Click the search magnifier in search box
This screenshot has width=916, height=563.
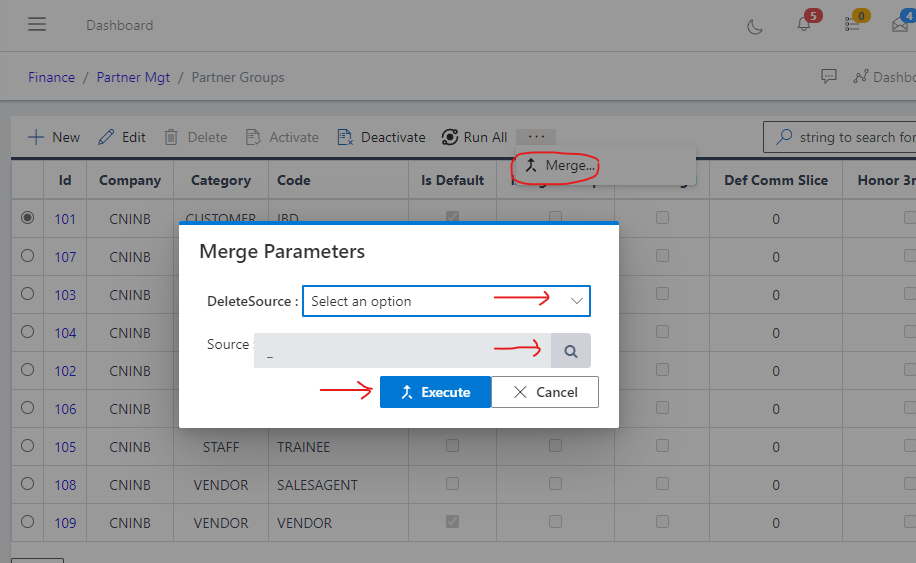(x=783, y=137)
